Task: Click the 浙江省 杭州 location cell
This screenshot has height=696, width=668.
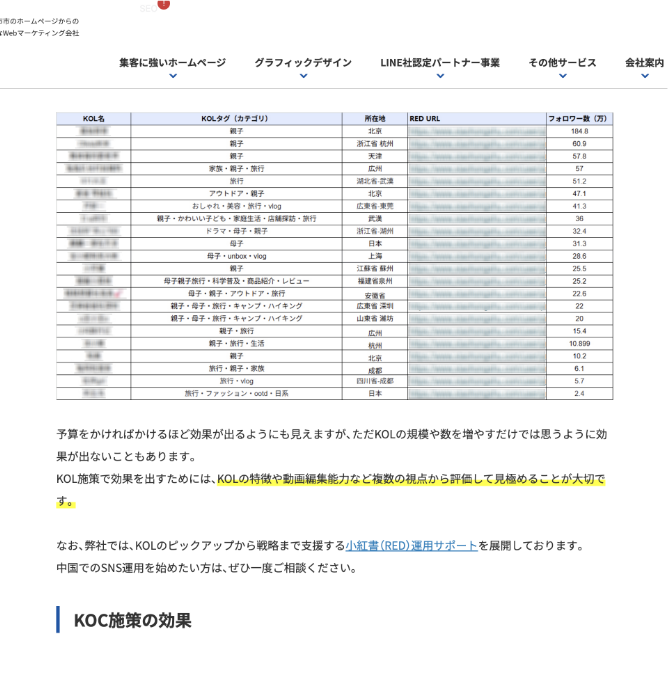Action: click(375, 144)
